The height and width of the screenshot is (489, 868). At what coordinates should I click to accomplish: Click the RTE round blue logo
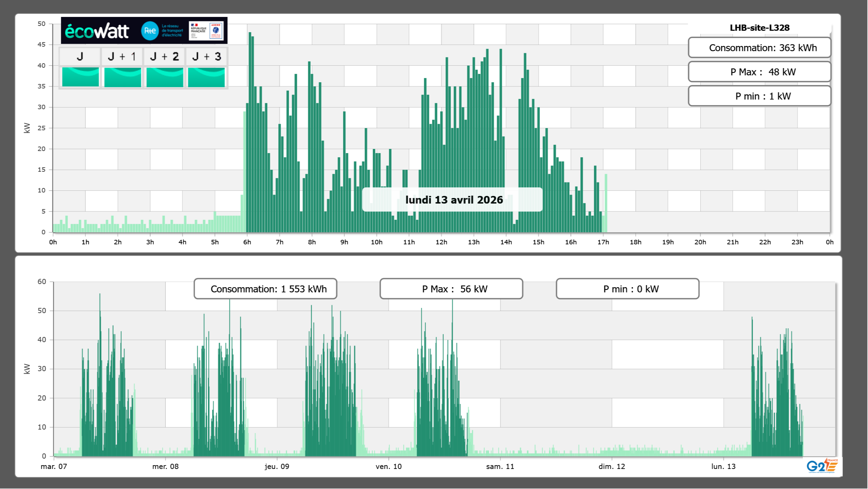coord(150,31)
